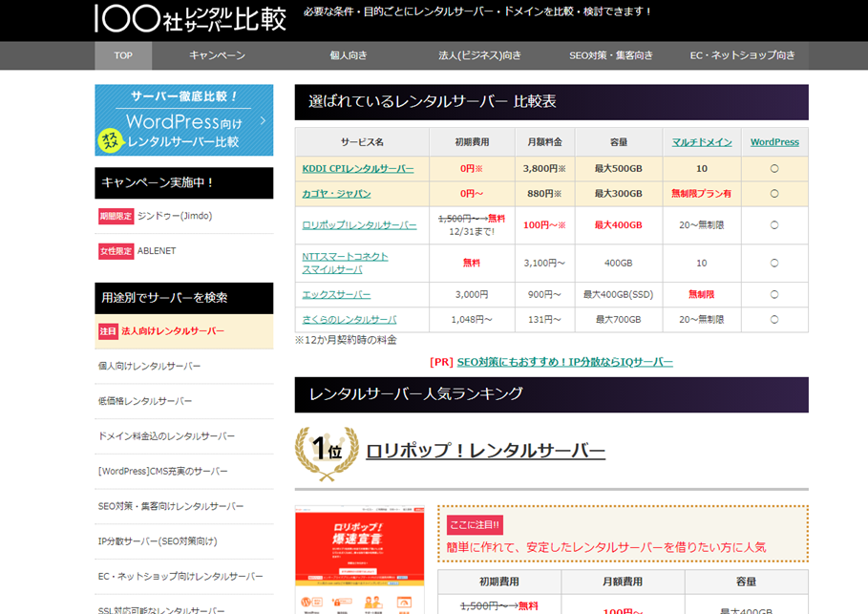The image size is (868, 614).
Task: Click the circle mark in エックスサーバー row
Action: tap(774, 294)
